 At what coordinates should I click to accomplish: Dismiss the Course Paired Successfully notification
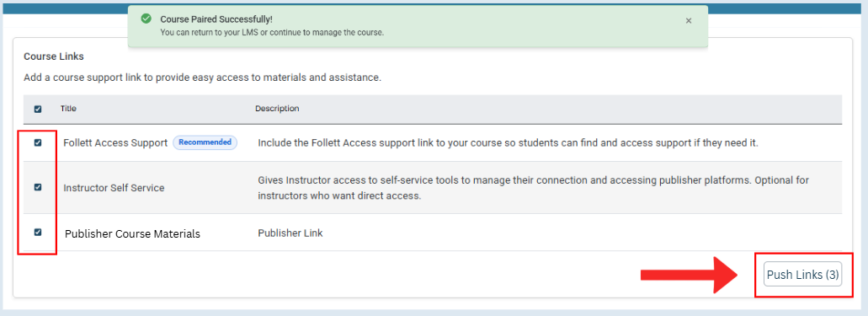coord(689,20)
